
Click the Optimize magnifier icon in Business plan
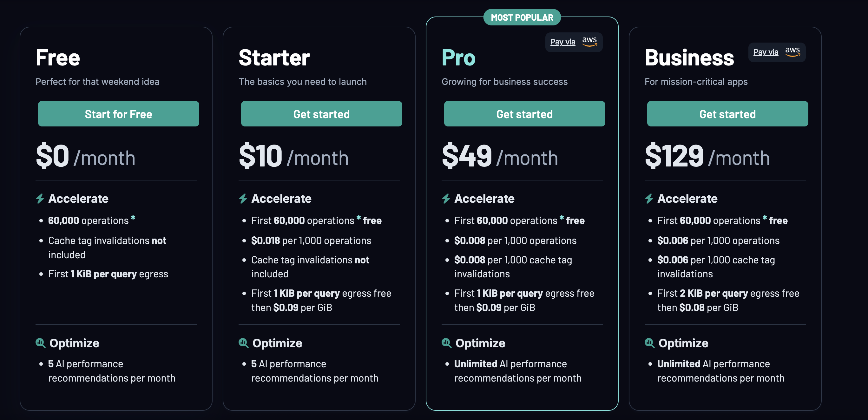coord(649,343)
